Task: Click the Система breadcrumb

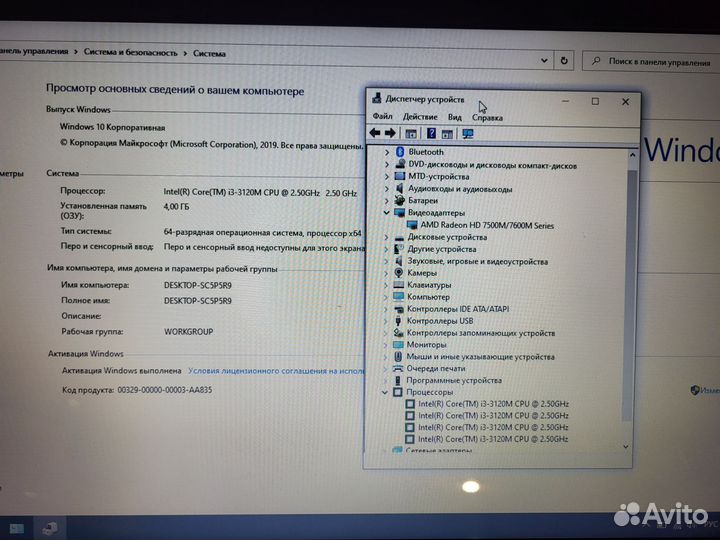Action: coord(209,53)
